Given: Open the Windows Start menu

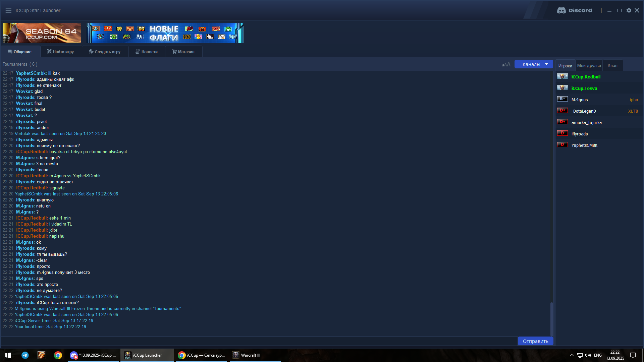Looking at the screenshot, I should 8,355.
